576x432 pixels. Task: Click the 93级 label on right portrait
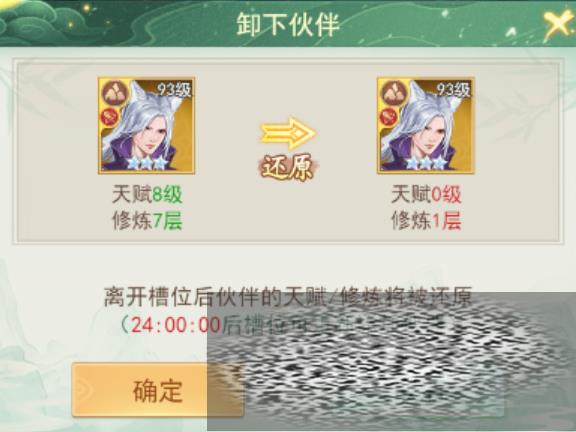point(454,89)
